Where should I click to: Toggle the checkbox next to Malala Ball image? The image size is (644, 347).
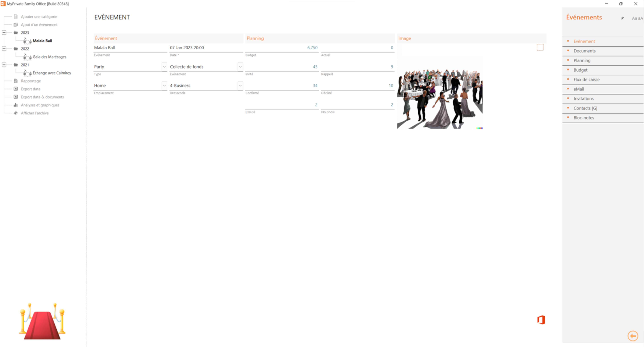point(539,47)
